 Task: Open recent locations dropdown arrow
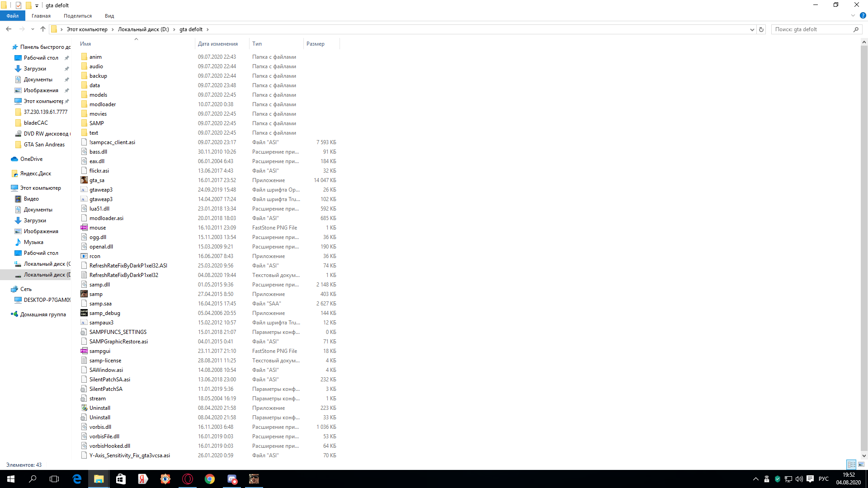[33, 29]
